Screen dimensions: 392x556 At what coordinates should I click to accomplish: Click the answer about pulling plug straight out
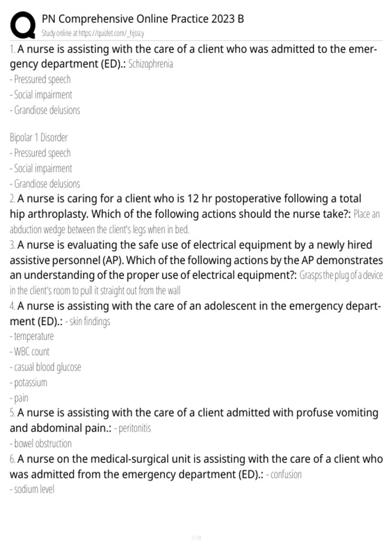(95, 290)
